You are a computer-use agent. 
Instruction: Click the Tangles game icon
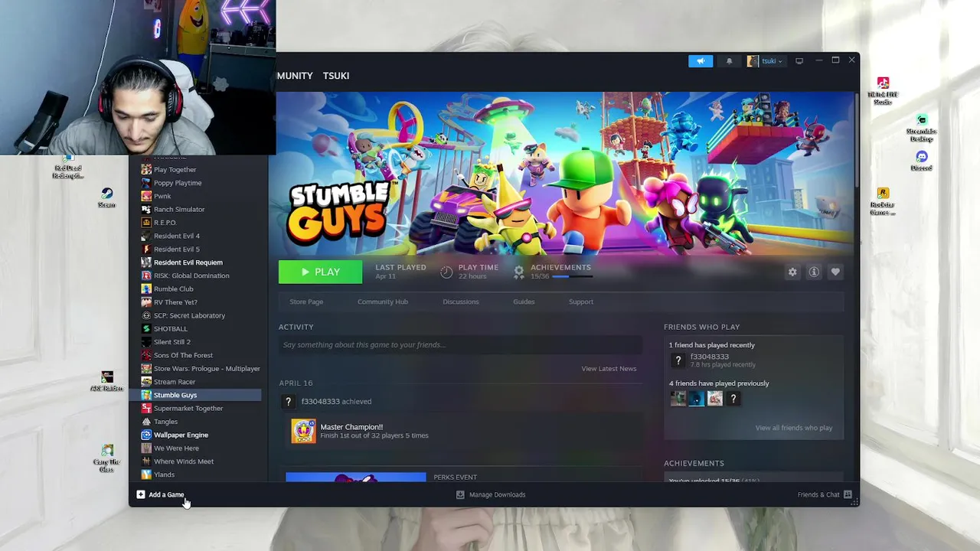point(146,422)
